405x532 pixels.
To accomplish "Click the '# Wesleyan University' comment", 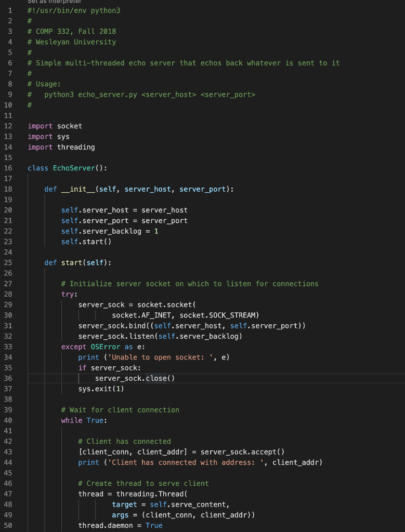I will pos(72,42).
